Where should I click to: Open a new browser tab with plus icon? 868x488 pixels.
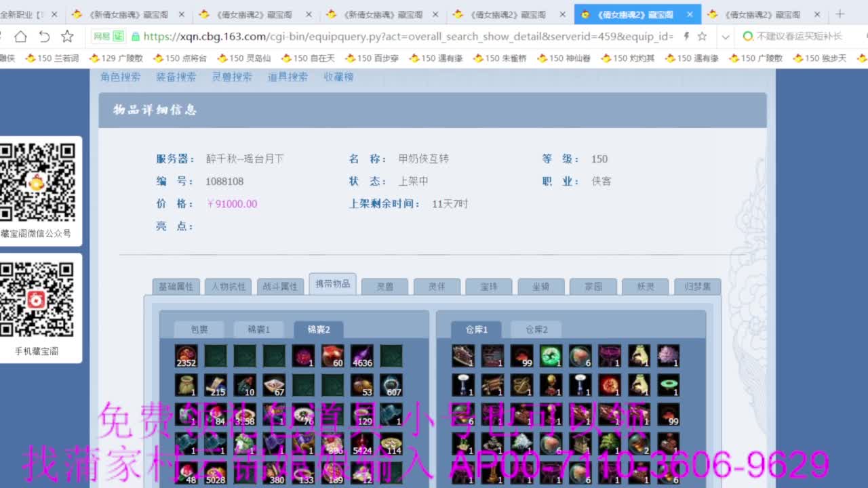point(840,14)
